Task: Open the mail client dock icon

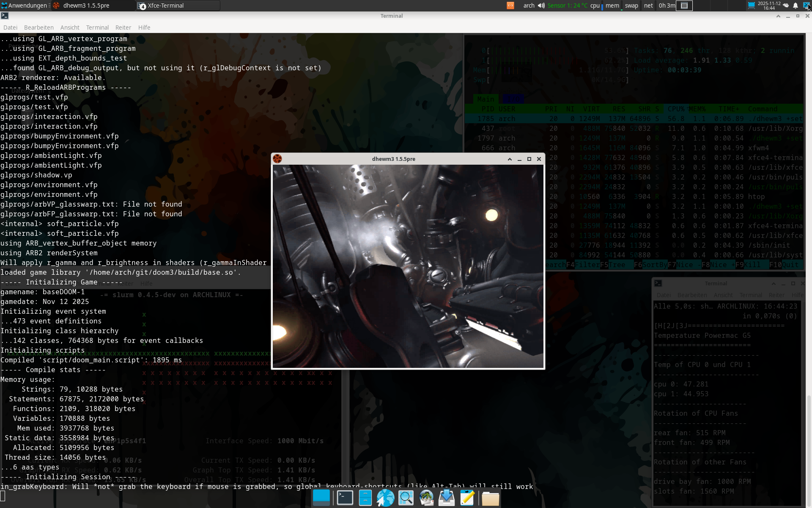Action: tap(426, 498)
